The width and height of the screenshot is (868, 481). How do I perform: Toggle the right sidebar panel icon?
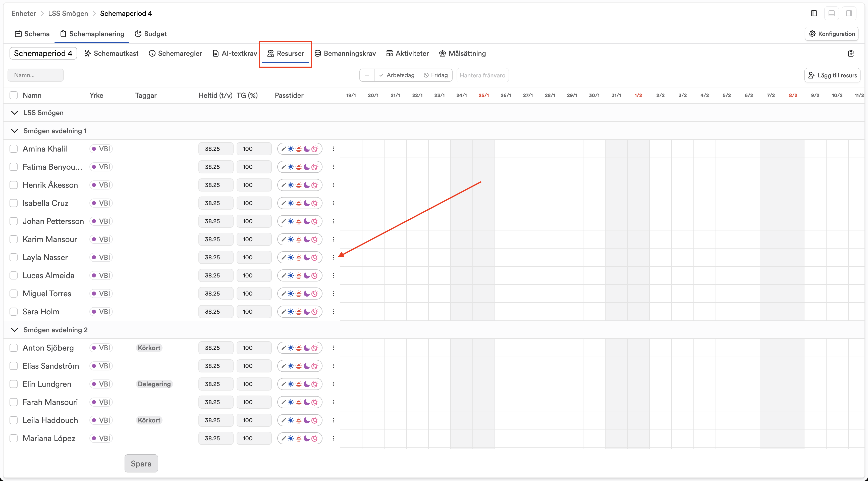coord(849,14)
